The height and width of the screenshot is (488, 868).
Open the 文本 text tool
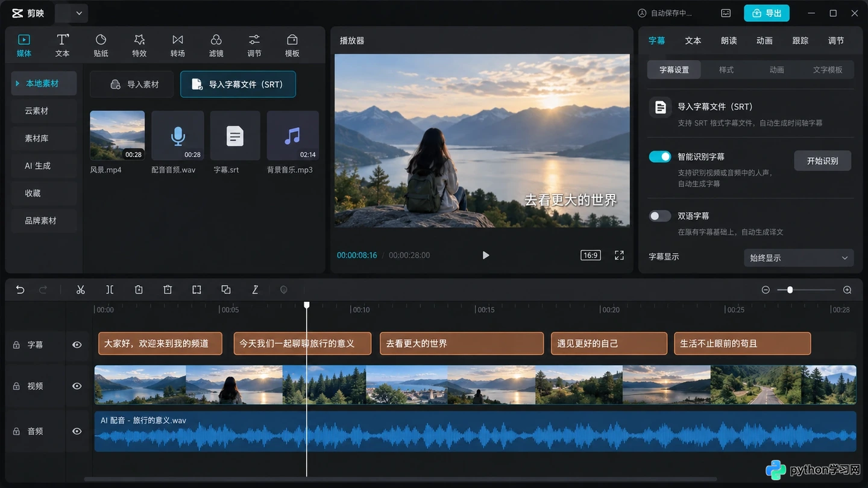point(62,45)
